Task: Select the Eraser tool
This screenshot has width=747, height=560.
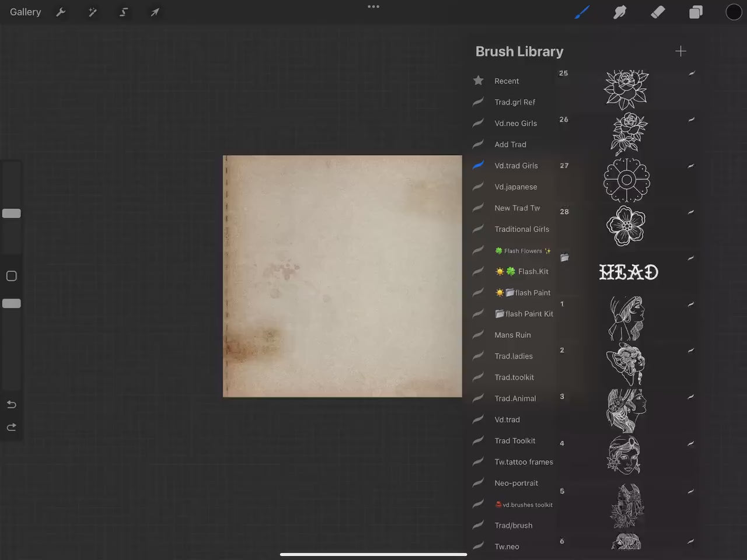Action: click(x=658, y=12)
